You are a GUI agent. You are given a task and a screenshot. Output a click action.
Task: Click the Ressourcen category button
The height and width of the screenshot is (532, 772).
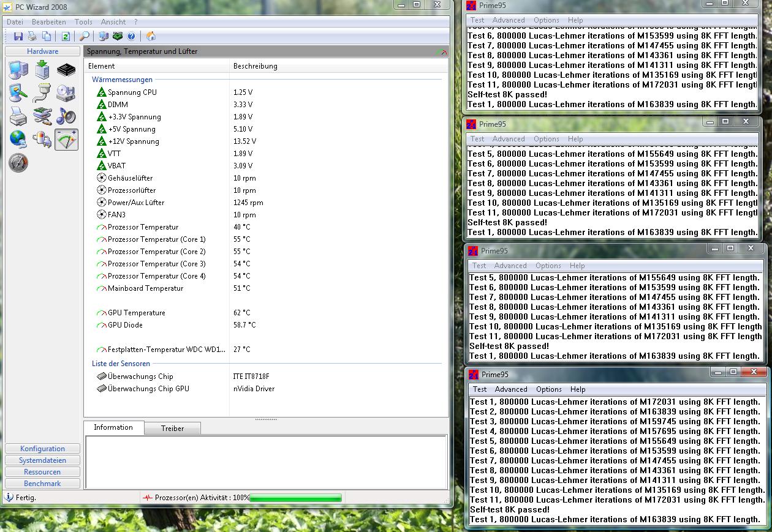pos(42,472)
